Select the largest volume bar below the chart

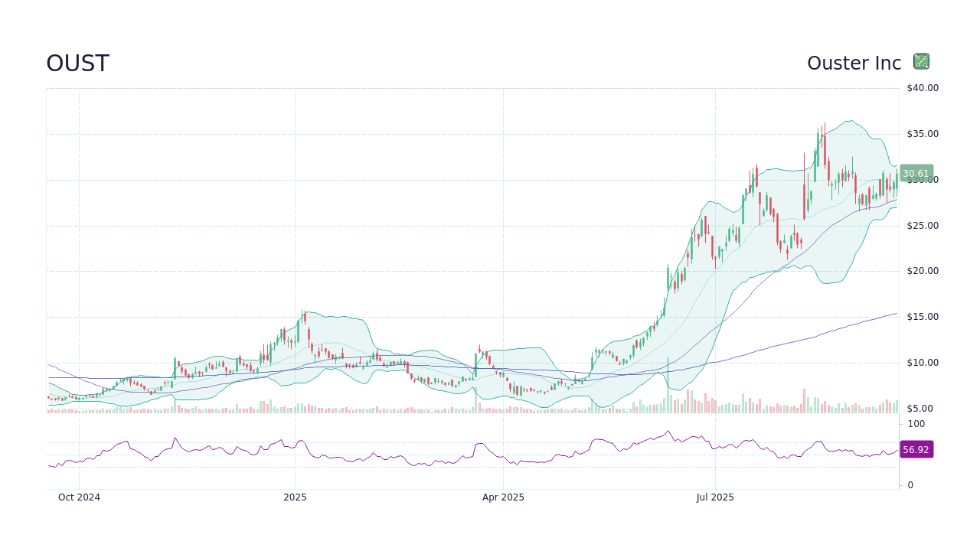(x=668, y=383)
